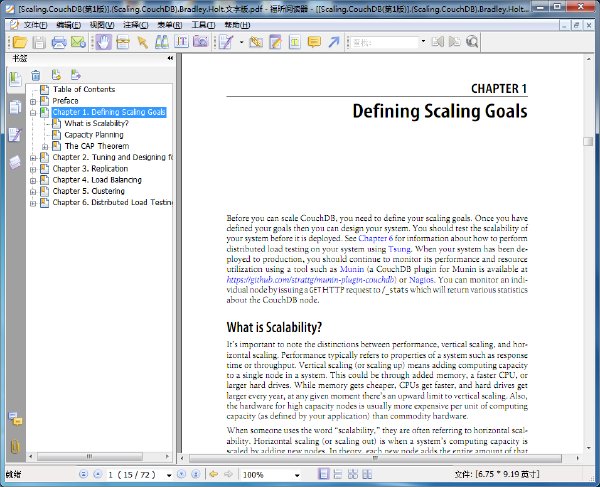This screenshot has height=487, width=600.
Task: Collapse Chapter 1 Defining Scaling Goals node
Action: (33, 113)
